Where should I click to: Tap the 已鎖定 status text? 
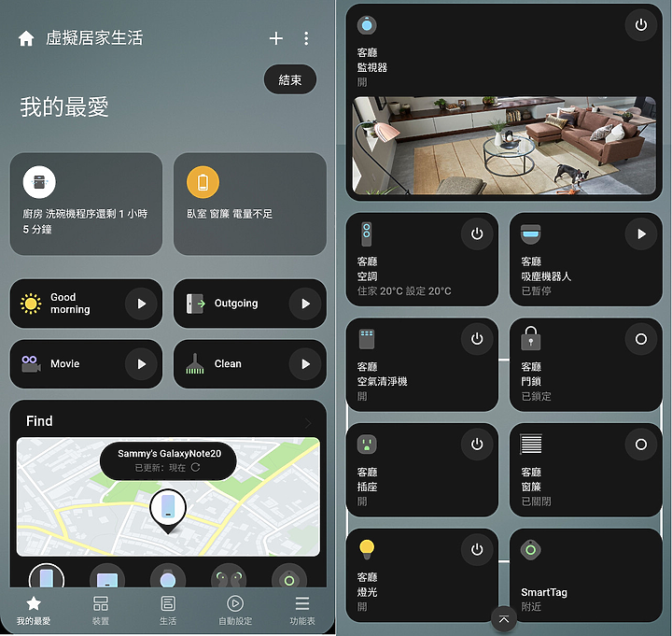(x=536, y=396)
